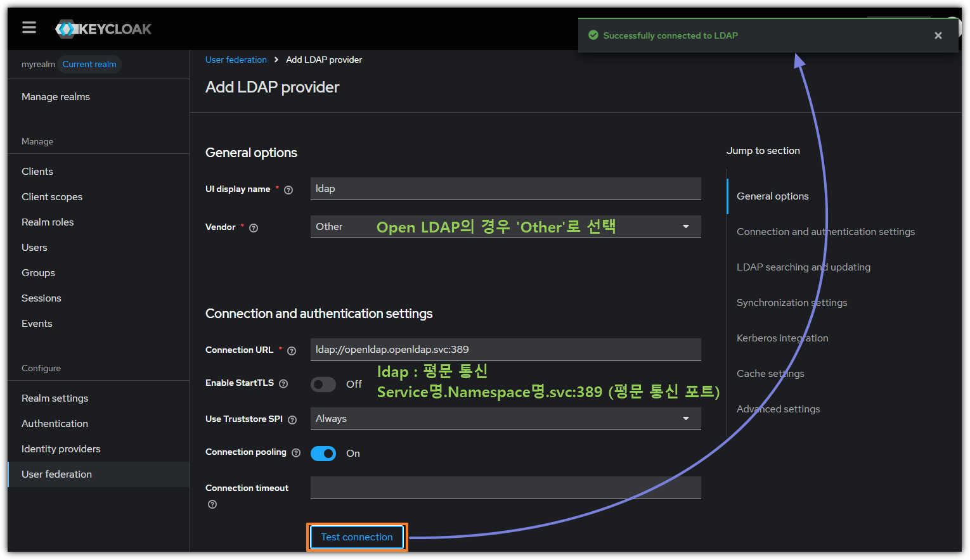
Task: Toggle Connection pooling switch off
Action: (x=323, y=454)
